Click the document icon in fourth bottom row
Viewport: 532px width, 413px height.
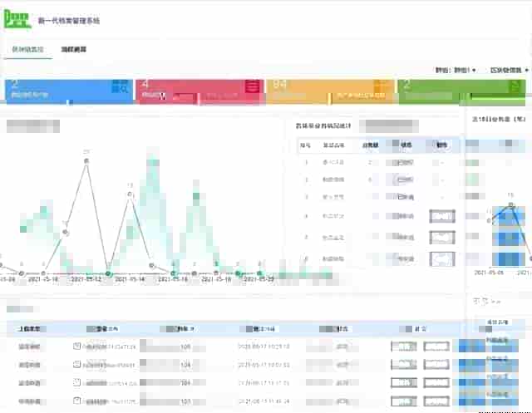tap(76, 401)
